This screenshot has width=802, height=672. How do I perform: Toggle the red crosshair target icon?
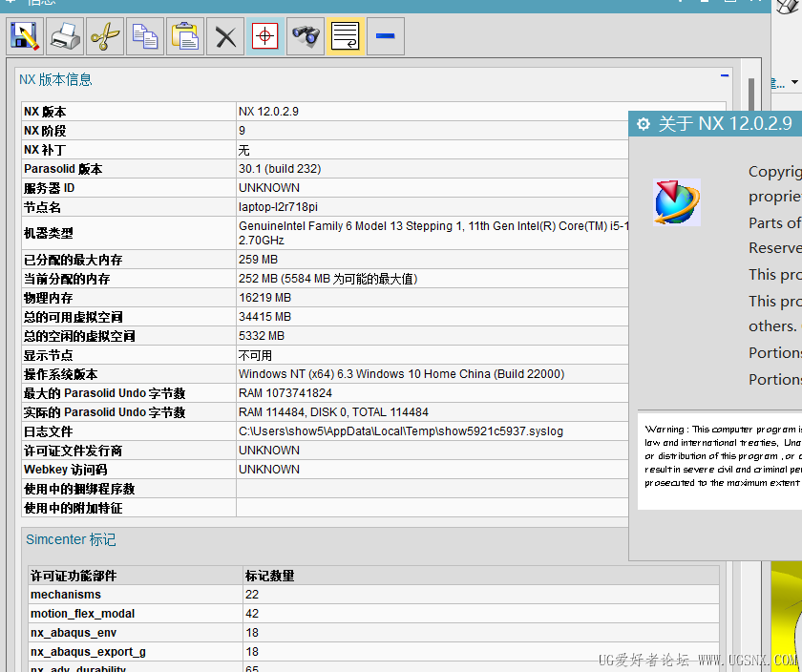(265, 36)
